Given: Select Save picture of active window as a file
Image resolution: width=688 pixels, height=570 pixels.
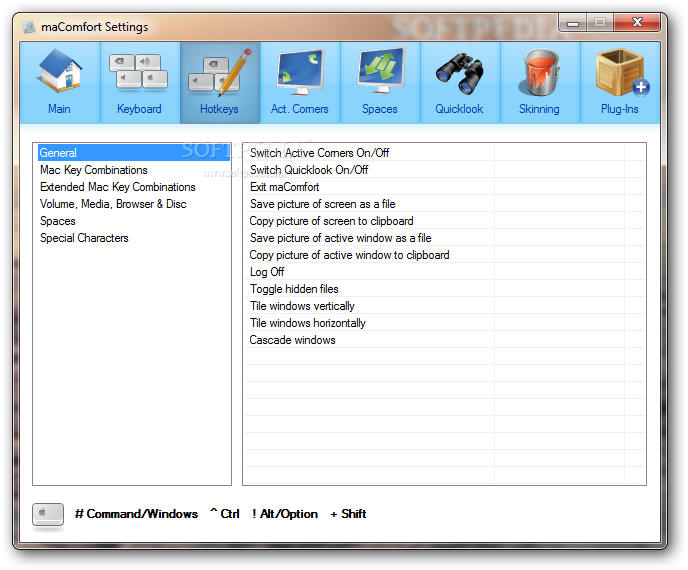Looking at the screenshot, I should (444, 238).
